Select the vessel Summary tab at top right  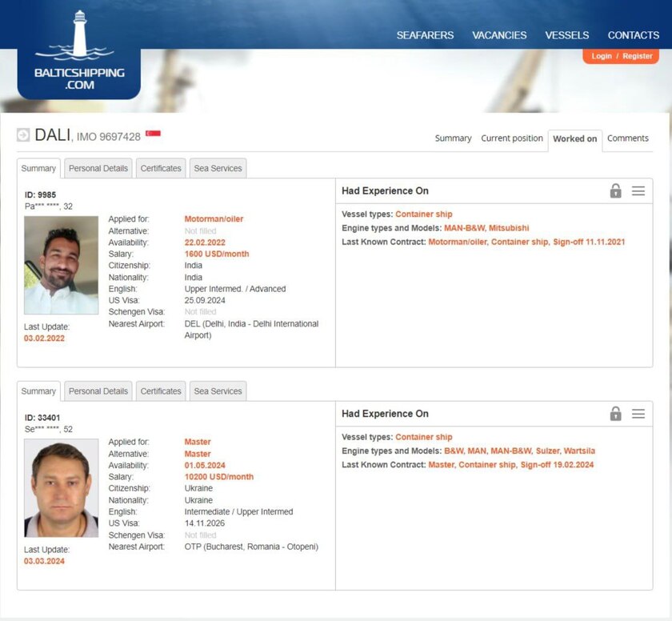pos(453,138)
